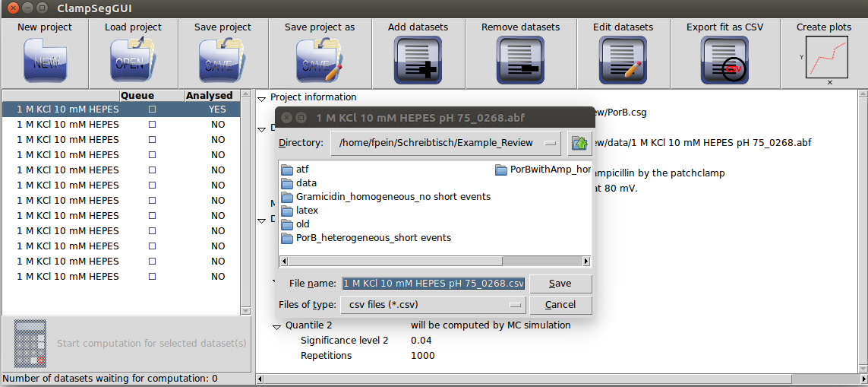Select the PorBwithAmp_ho folder entry
This screenshot has width=868, height=387.
(543, 169)
